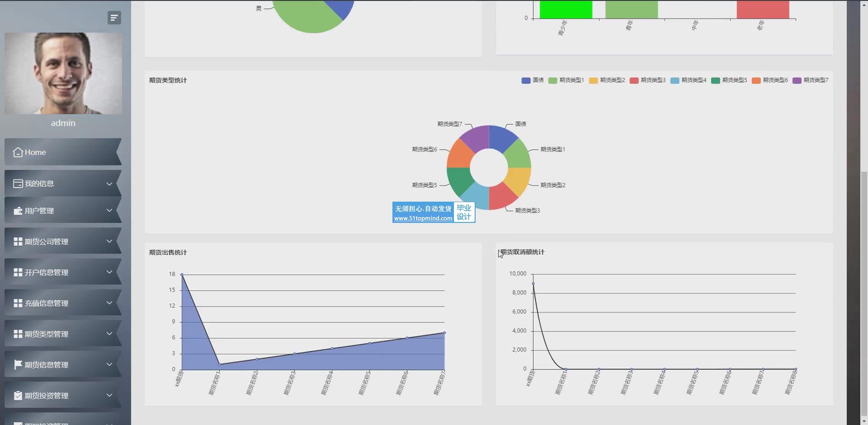Click the 8,000 y-axis label
Image resolution: width=868 pixels, height=425 pixels.
pyautogui.click(x=519, y=293)
